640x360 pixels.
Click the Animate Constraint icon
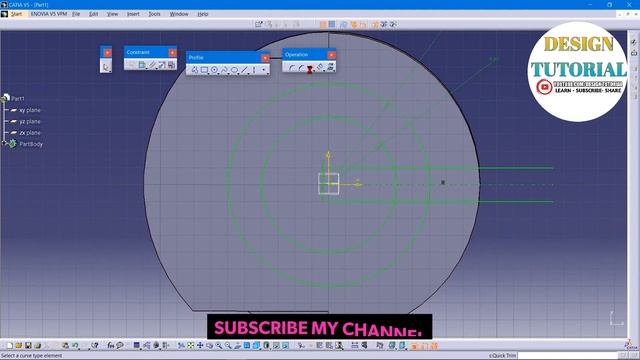(162, 65)
